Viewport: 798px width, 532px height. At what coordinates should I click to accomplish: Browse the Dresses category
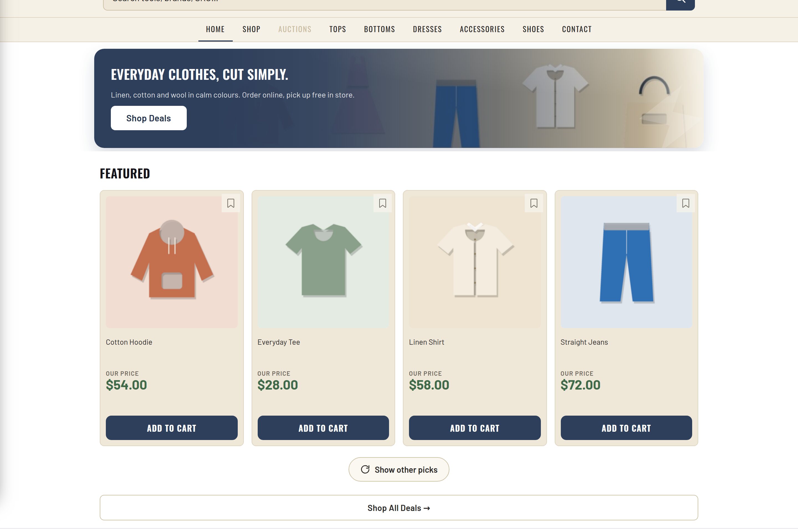click(427, 30)
